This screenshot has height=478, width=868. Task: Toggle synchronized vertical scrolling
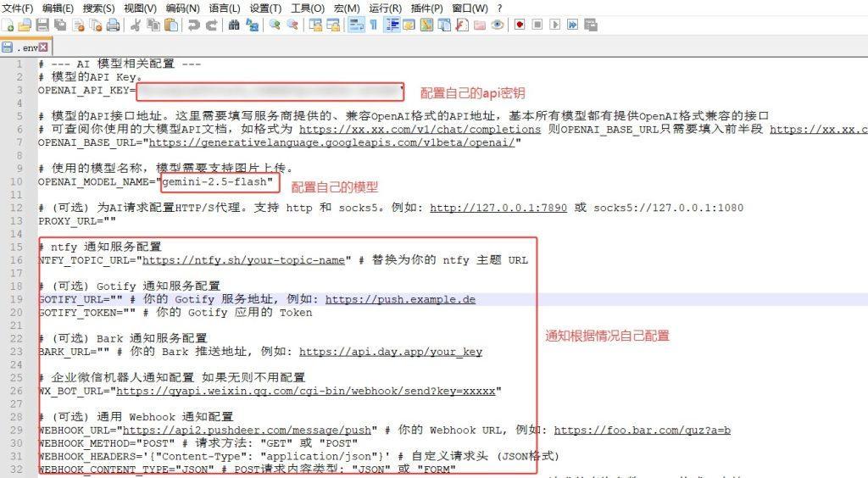[315, 25]
